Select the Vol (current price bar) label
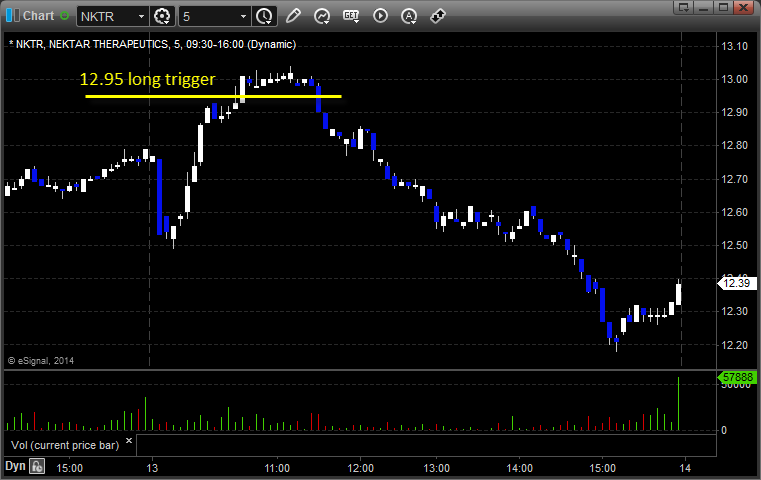Screen dimensions: 761x480 coord(65,445)
